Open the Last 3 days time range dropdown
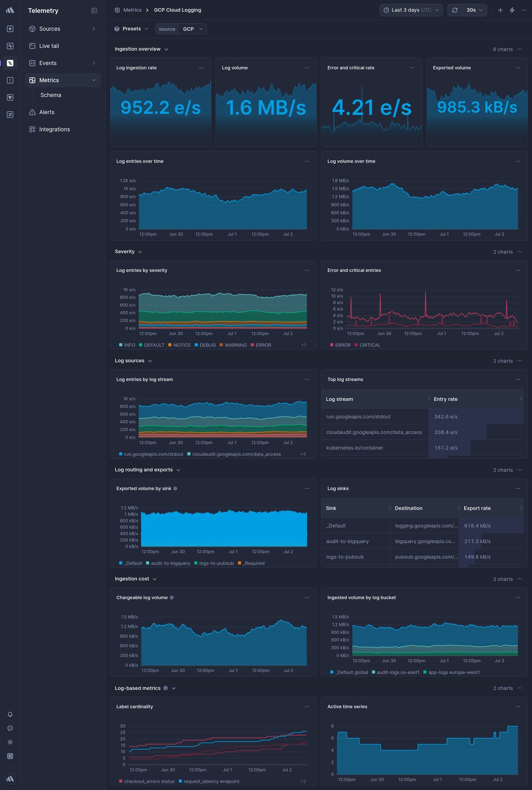532x790 pixels. (x=411, y=10)
